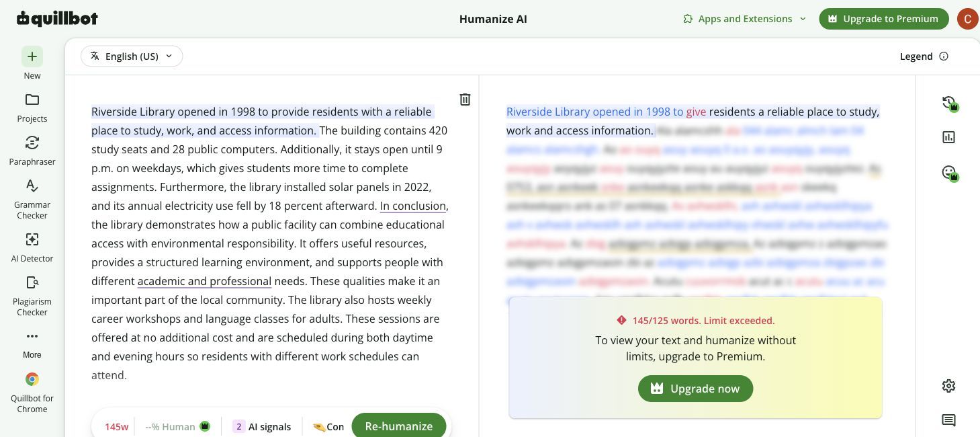980x437 pixels.
Task: Open the history panel icon
Action: (949, 103)
